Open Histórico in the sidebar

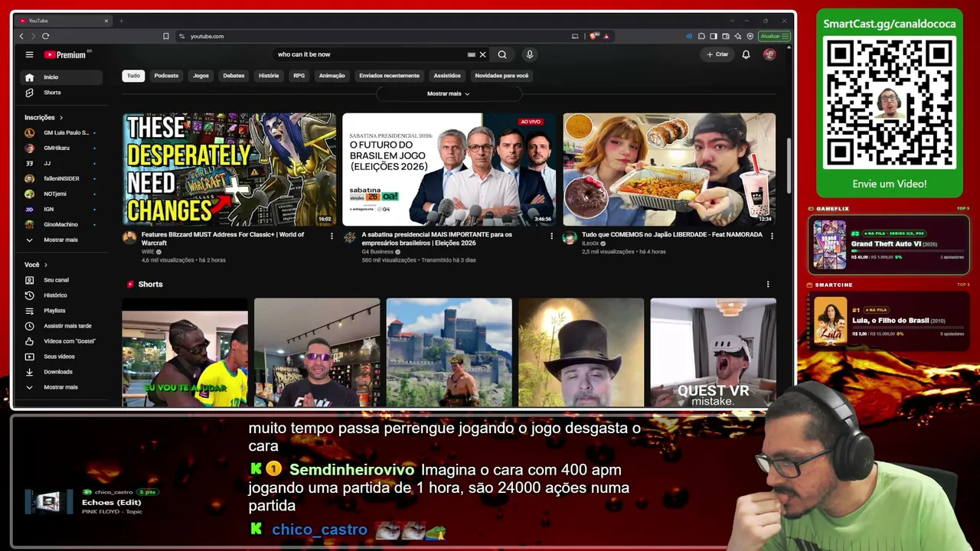(63, 295)
